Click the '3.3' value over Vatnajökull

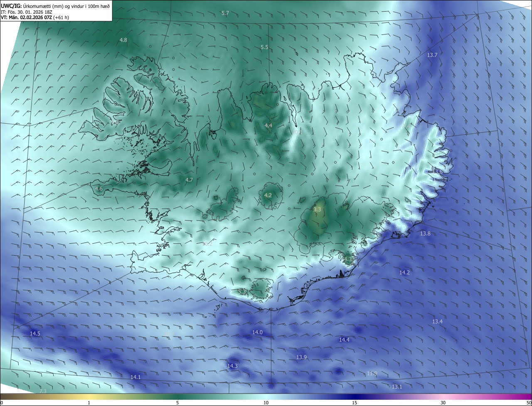pyautogui.click(x=318, y=210)
